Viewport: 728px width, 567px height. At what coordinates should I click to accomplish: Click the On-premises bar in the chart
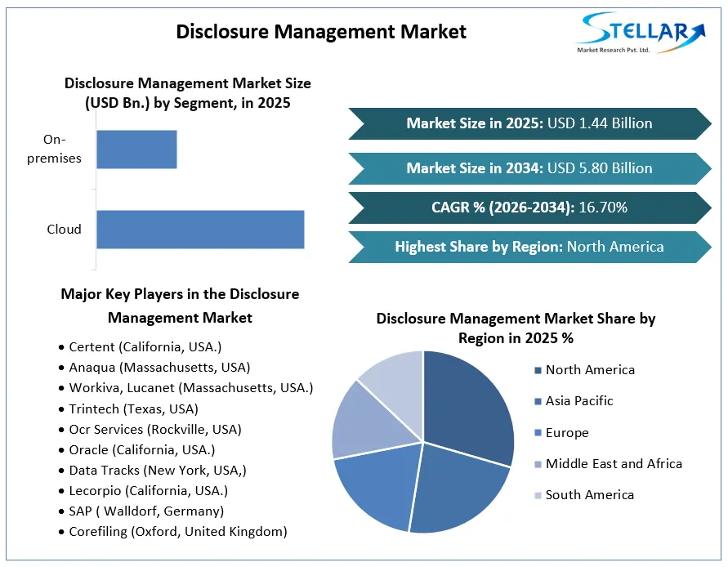[136, 149]
